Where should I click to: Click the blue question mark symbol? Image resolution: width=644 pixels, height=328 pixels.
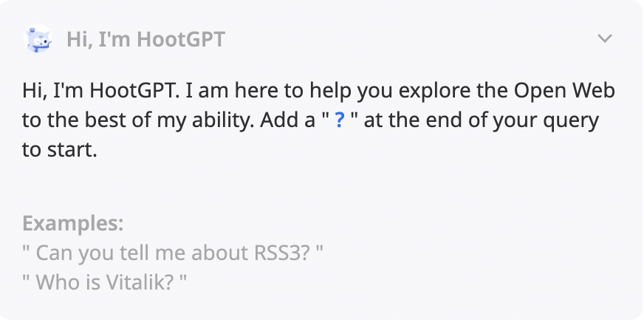point(340,122)
